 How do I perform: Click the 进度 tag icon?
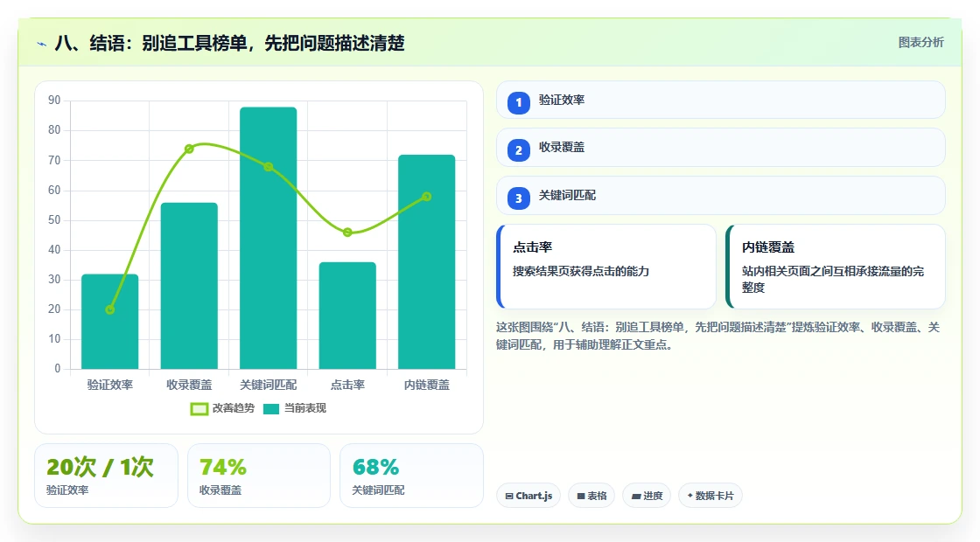tap(636, 496)
